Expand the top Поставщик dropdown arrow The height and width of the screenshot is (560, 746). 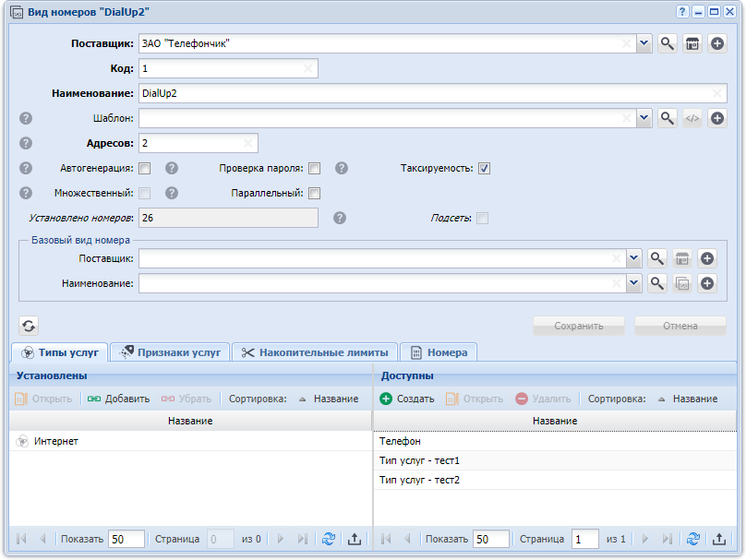coord(644,43)
